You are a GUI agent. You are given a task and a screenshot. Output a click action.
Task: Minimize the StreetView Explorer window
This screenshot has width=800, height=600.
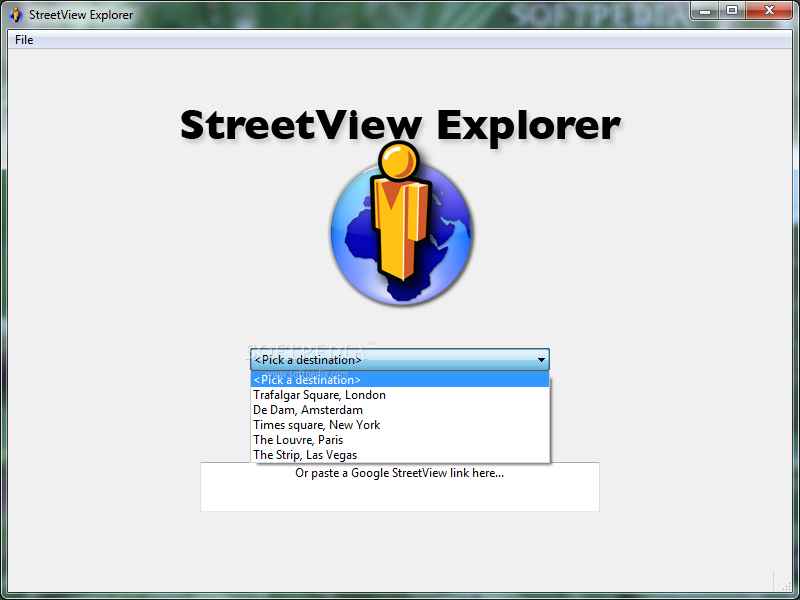click(x=706, y=10)
